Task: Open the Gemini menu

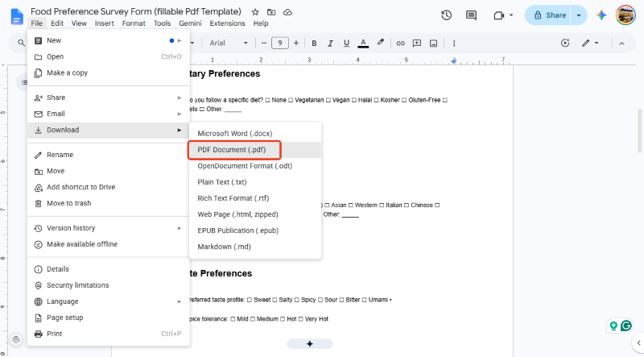Action: tap(190, 23)
